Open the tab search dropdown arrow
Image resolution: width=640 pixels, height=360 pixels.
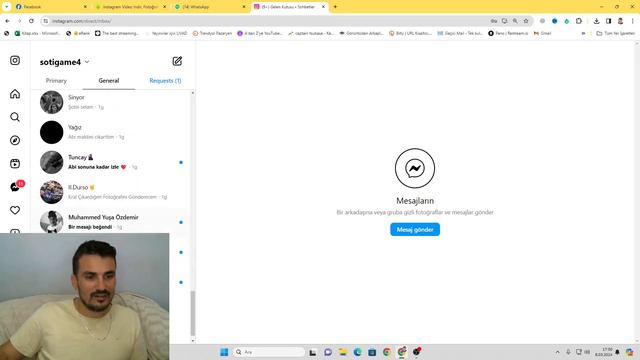pos(7,7)
